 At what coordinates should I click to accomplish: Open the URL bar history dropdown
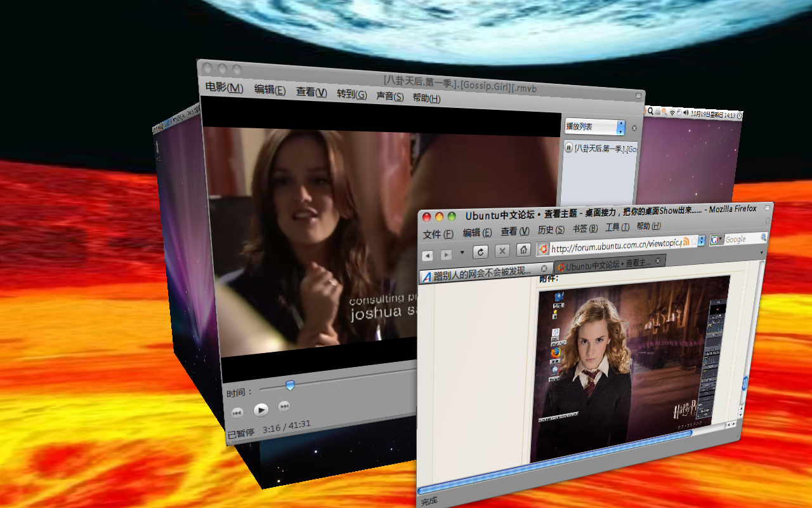click(702, 241)
